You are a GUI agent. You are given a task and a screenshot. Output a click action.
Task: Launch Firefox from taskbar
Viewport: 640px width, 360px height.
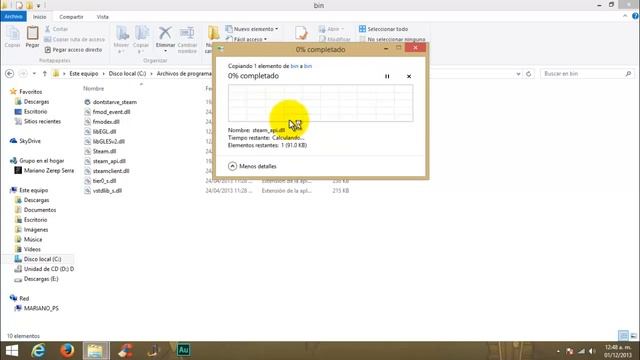pyautogui.click(x=67, y=351)
